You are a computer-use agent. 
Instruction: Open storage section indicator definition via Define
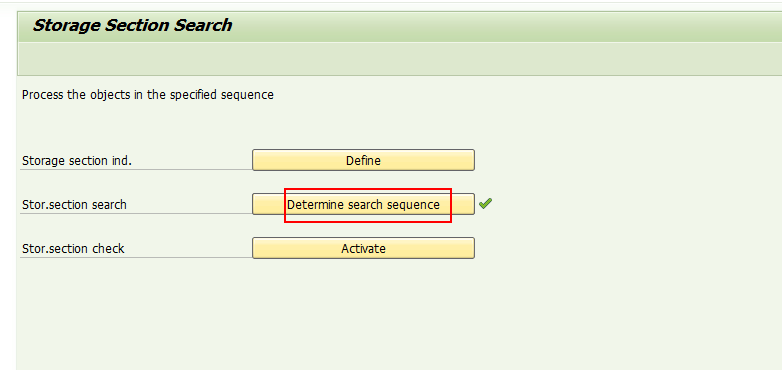[363, 160]
